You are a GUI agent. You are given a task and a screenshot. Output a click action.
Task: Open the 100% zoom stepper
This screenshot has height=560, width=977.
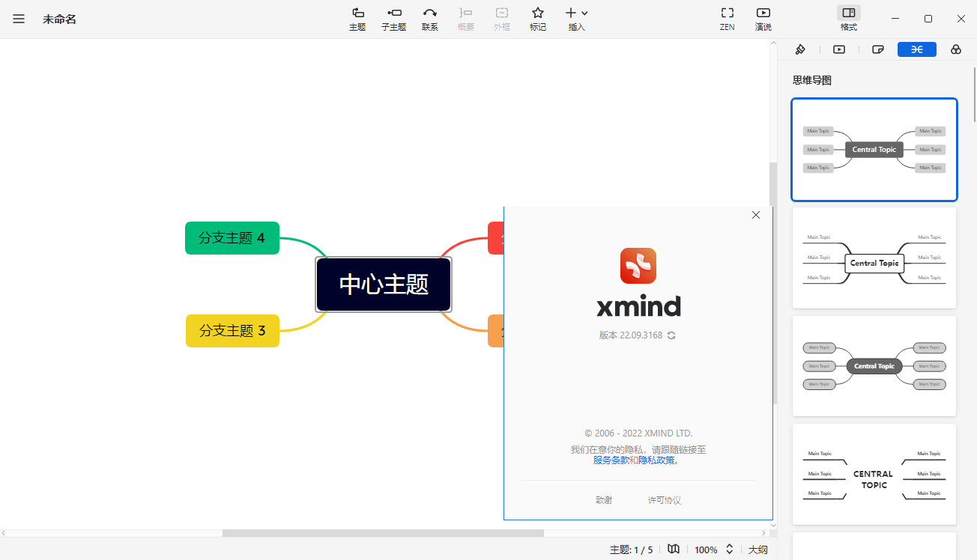point(729,550)
